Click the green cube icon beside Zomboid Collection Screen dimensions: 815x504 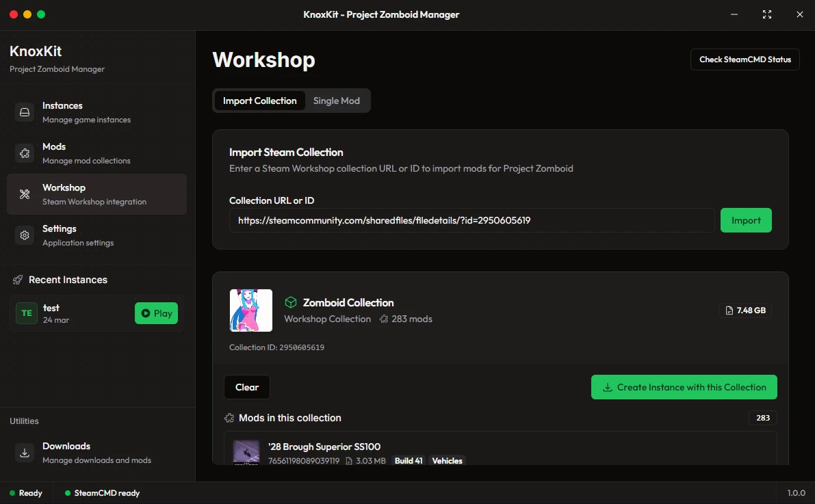(291, 302)
